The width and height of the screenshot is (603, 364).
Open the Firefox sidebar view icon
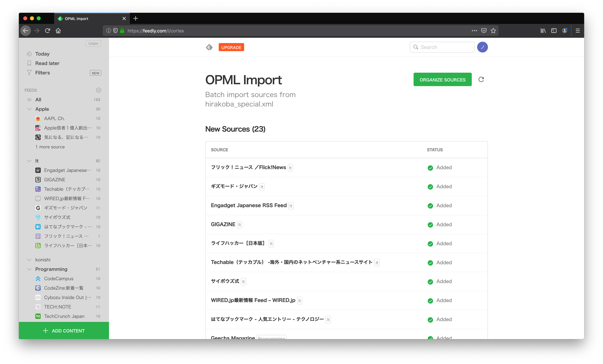click(554, 31)
